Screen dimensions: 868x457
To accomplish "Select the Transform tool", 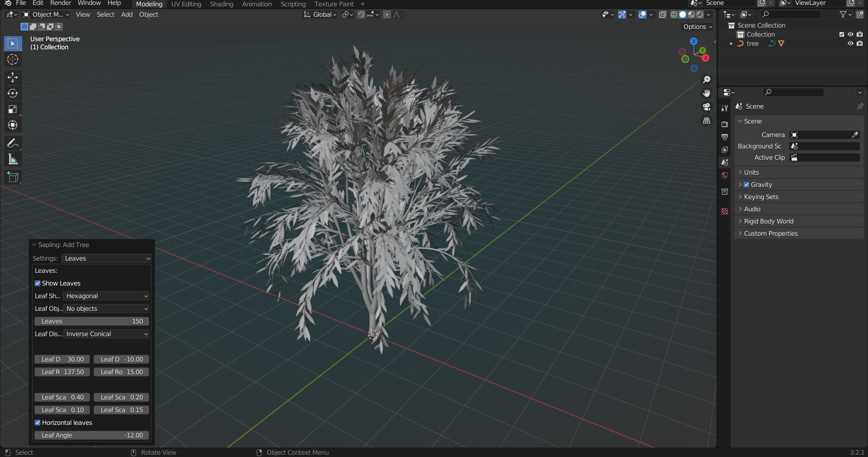I will tap(13, 125).
